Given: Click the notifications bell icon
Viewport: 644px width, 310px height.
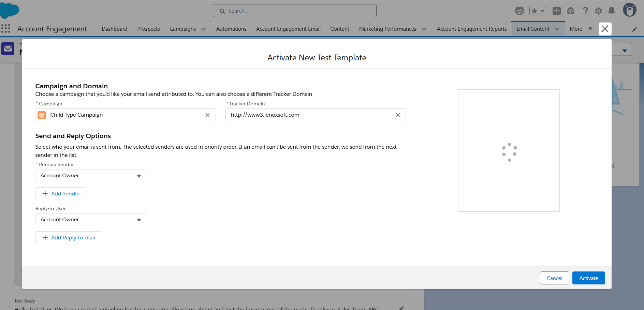Looking at the screenshot, I should coord(612,11).
